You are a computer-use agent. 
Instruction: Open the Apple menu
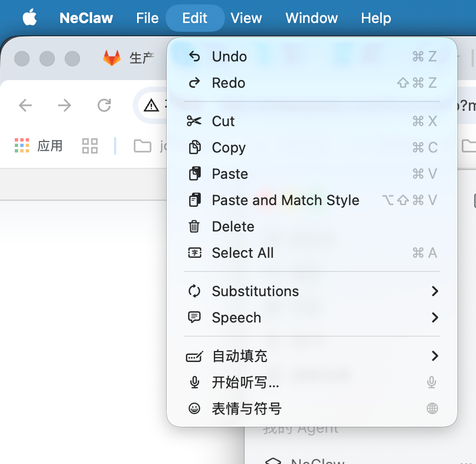30,18
